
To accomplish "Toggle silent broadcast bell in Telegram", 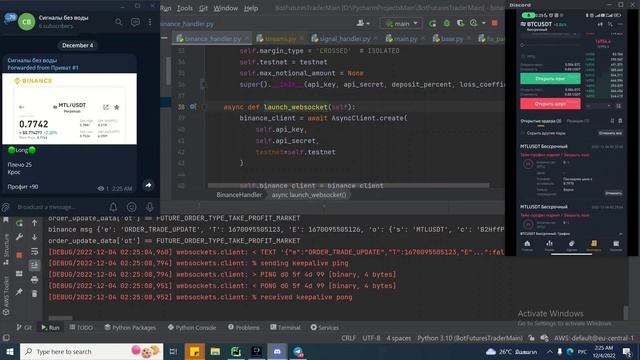I will 113,207.
